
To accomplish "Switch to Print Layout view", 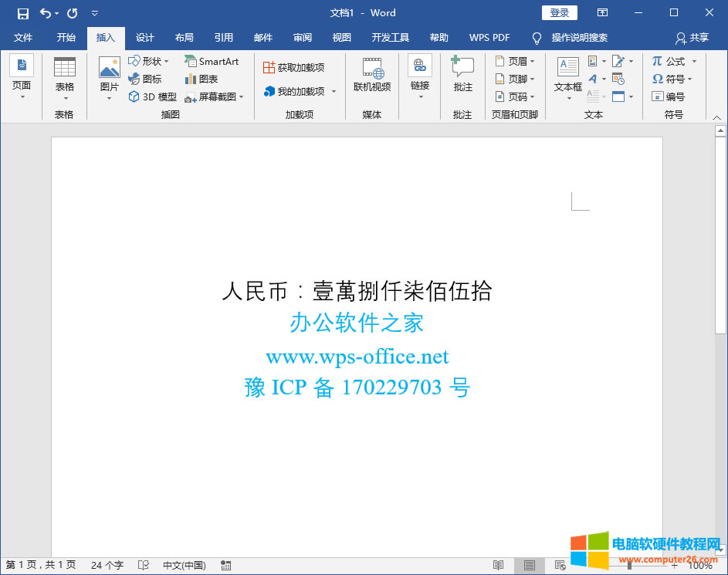I will (x=530, y=565).
